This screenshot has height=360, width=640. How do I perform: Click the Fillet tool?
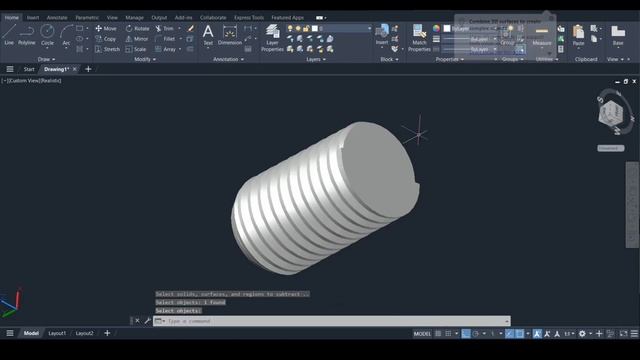pos(165,39)
